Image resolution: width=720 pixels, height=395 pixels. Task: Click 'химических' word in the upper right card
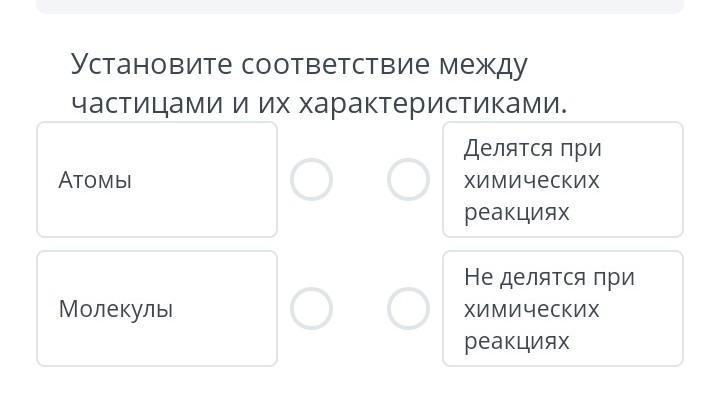(532, 180)
